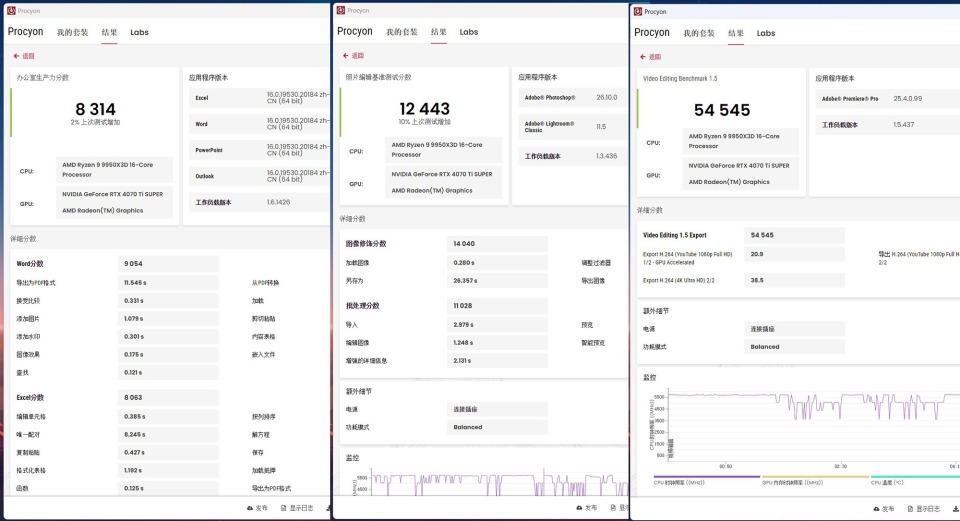Screen dimensions: 960x521
Task: Click the overall score "8 314"
Action: click(95, 109)
